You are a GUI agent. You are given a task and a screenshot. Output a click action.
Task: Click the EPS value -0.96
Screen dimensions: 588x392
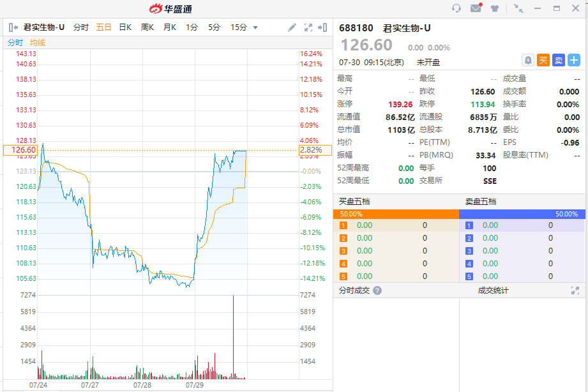(x=570, y=142)
